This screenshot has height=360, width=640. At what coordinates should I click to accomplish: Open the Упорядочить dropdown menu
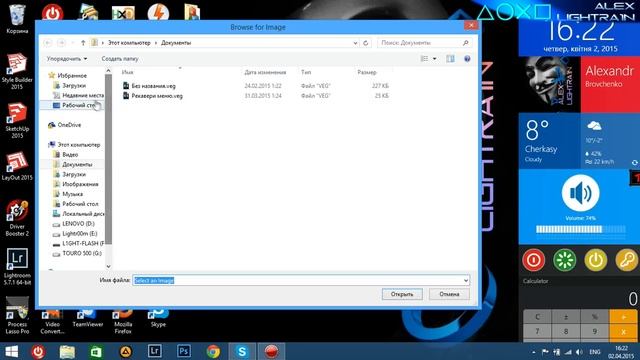tap(67, 59)
